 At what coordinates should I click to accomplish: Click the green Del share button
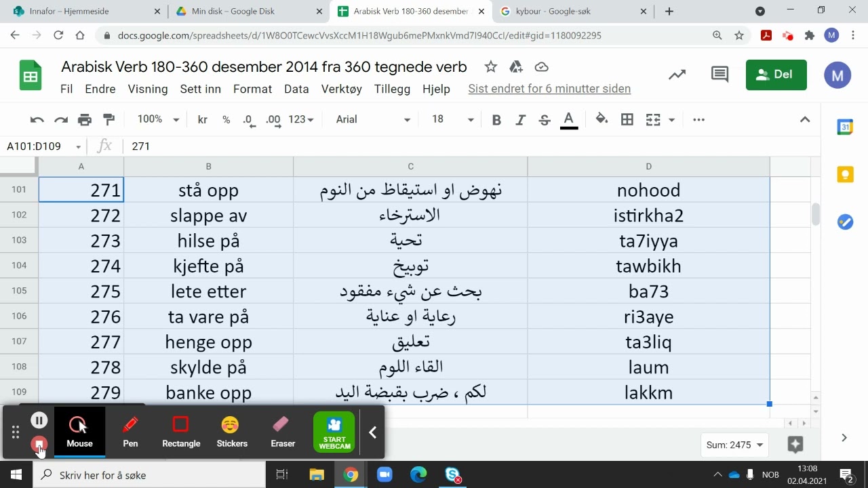click(776, 75)
